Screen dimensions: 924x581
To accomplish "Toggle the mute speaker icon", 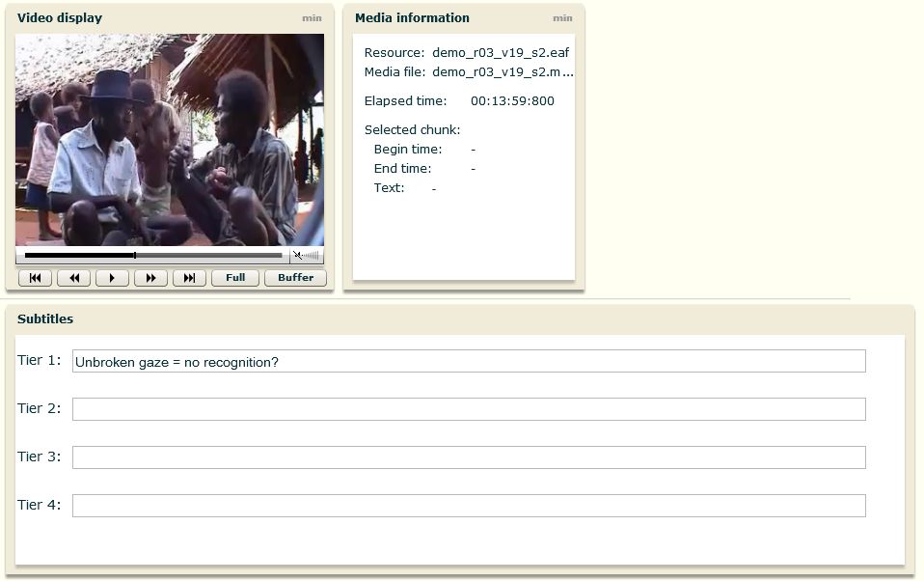I will (297, 256).
